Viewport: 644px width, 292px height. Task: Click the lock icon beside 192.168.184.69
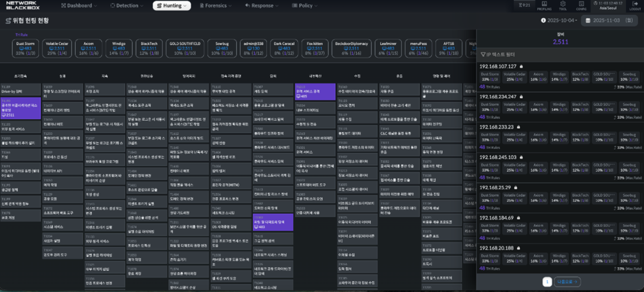518,217
